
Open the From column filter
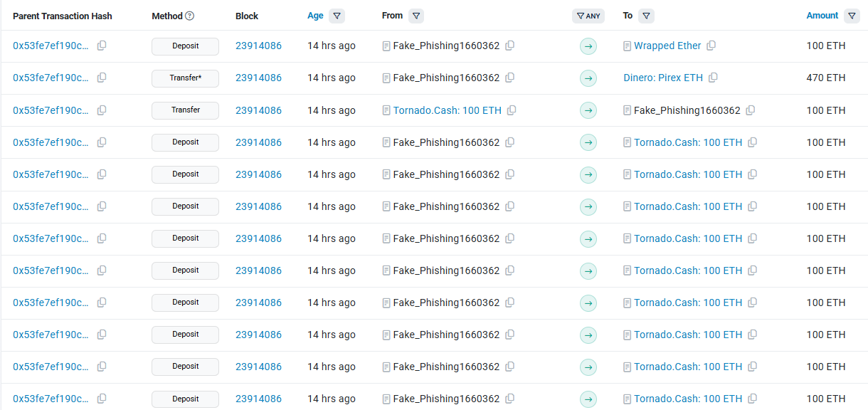pos(416,16)
